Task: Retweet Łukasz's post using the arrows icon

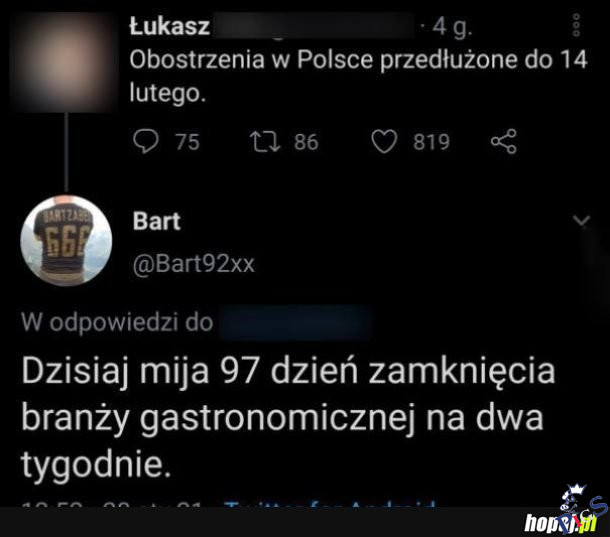Action: (265, 142)
